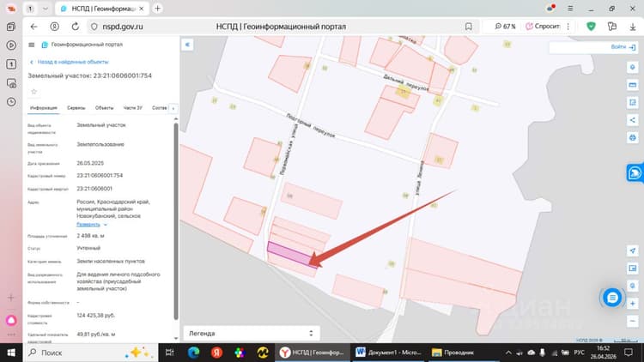The height and width of the screenshot is (362, 644).
Task: Add land plot to favorites star
Action: [x=34, y=92]
